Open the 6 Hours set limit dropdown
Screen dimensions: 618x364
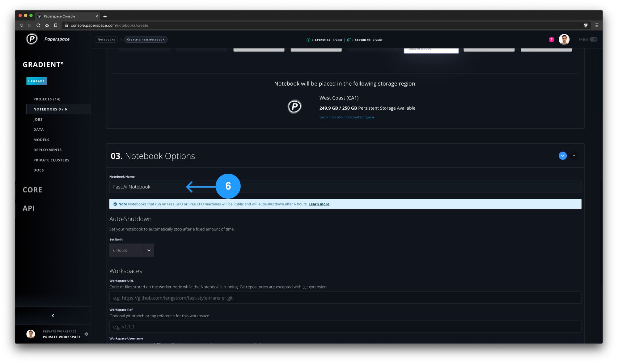pyautogui.click(x=132, y=250)
